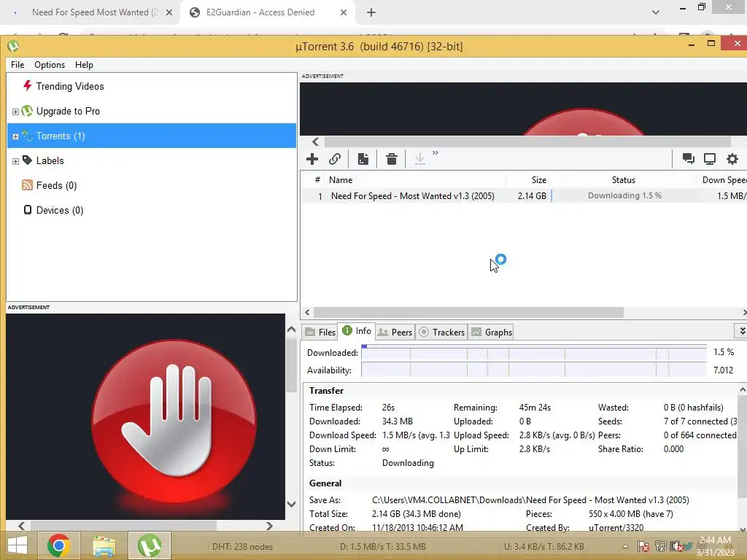747x560 pixels.
Task: Open Preferences via the gear icon
Action: click(x=732, y=159)
